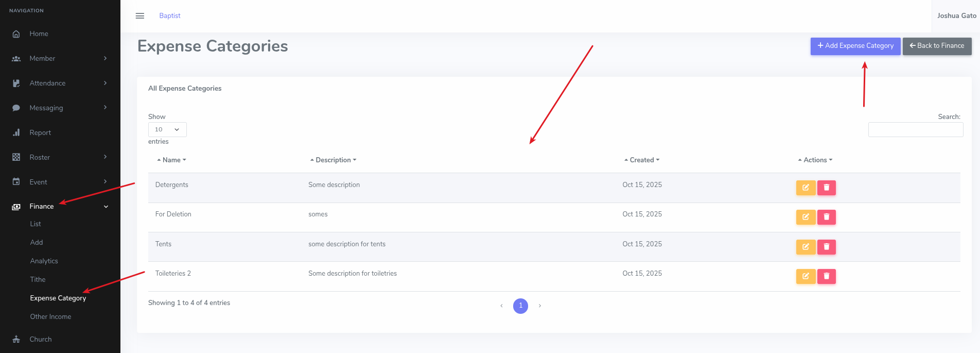The image size is (980, 353).
Task: Click Back to Finance button
Action: point(937,46)
